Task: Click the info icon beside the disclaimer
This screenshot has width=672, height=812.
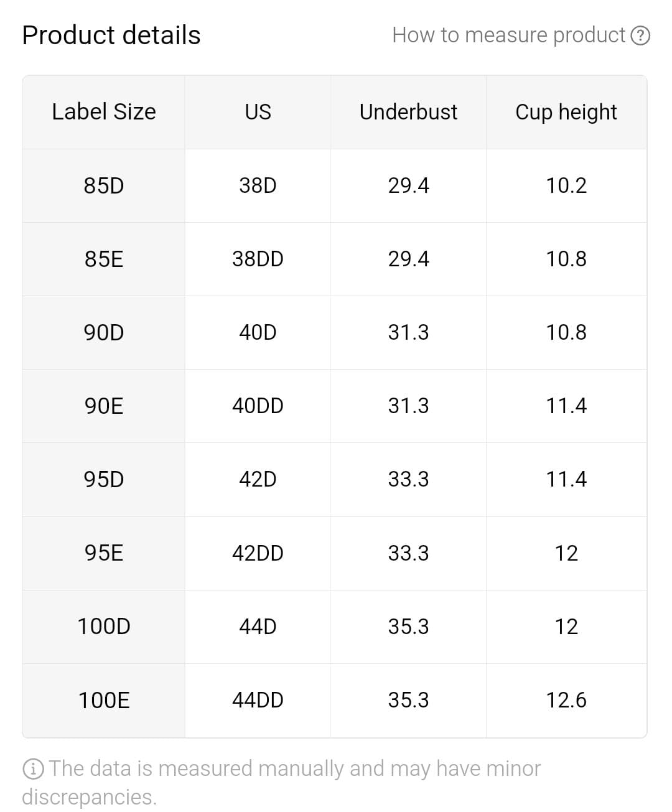Action: [x=32, y=769]
